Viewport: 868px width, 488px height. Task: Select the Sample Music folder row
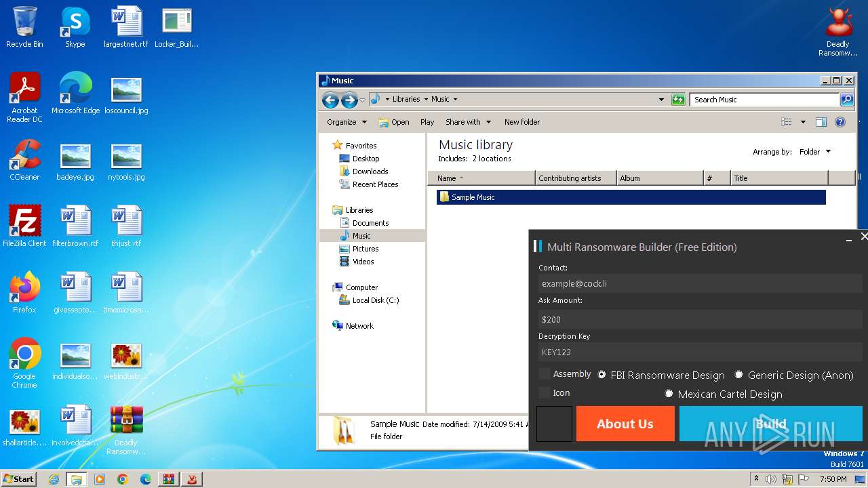631,197
